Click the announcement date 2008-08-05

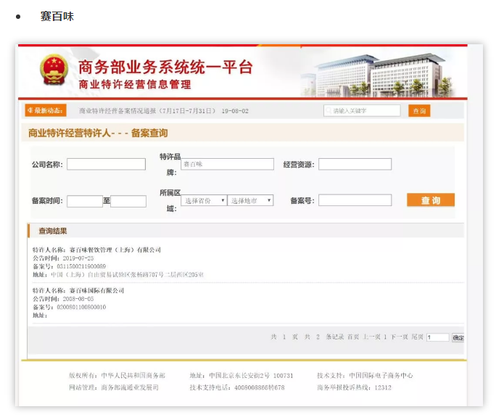[78, 299]
